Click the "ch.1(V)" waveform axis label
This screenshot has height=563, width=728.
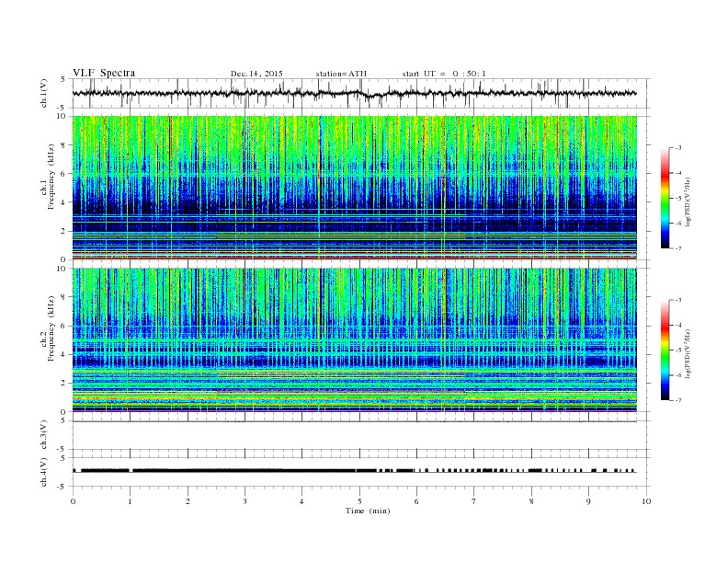(44, 93)
